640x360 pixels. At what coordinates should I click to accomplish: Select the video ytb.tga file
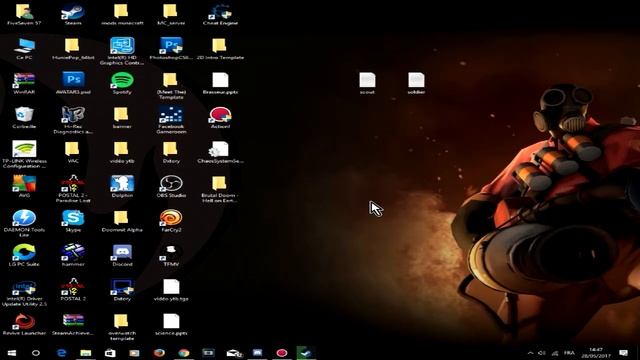pyautogui.click(x=171, y=290)
